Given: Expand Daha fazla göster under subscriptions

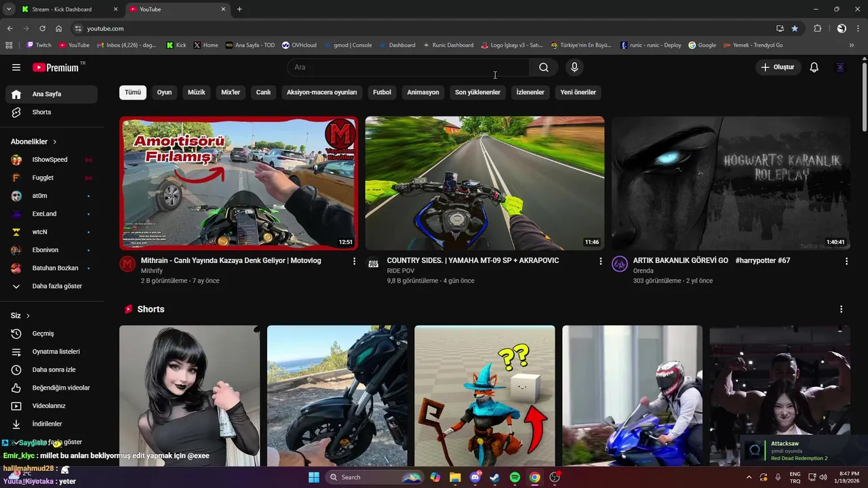Looking at the screenshot, I should pyautogui.click(x=52, y=286).
